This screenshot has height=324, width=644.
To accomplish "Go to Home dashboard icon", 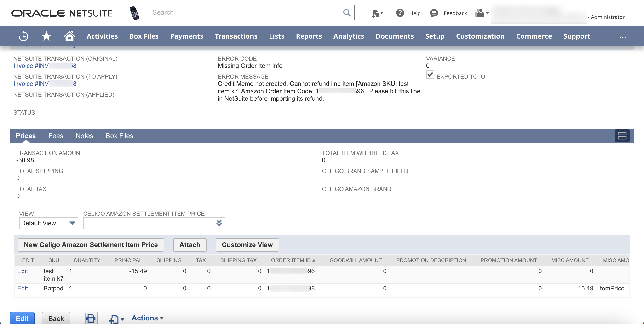I will 69,36.
